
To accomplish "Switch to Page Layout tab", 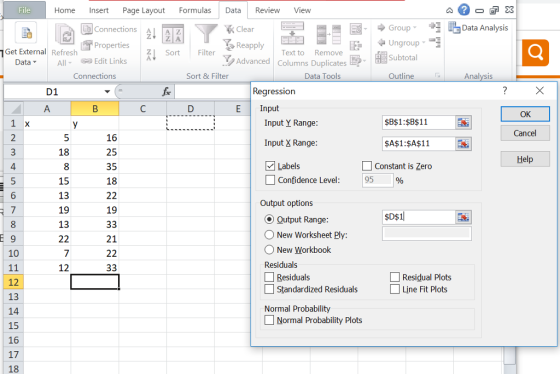I will click(144, 10).
